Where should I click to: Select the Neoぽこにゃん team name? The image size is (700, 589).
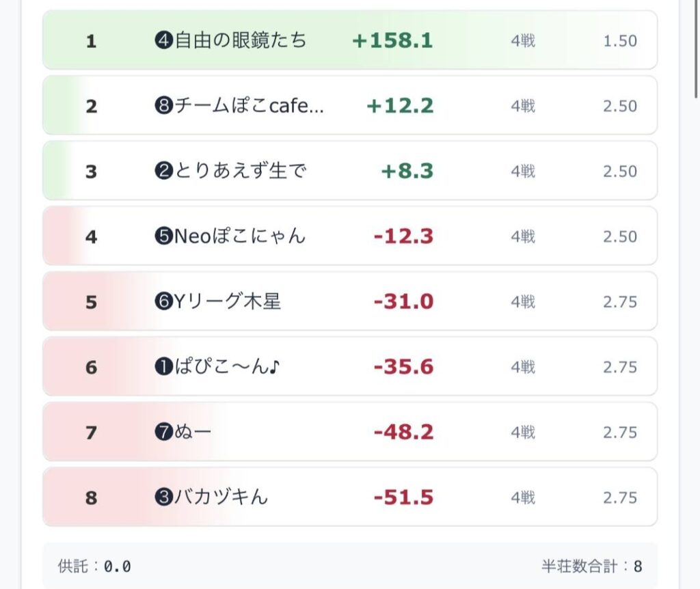[240, 236]
